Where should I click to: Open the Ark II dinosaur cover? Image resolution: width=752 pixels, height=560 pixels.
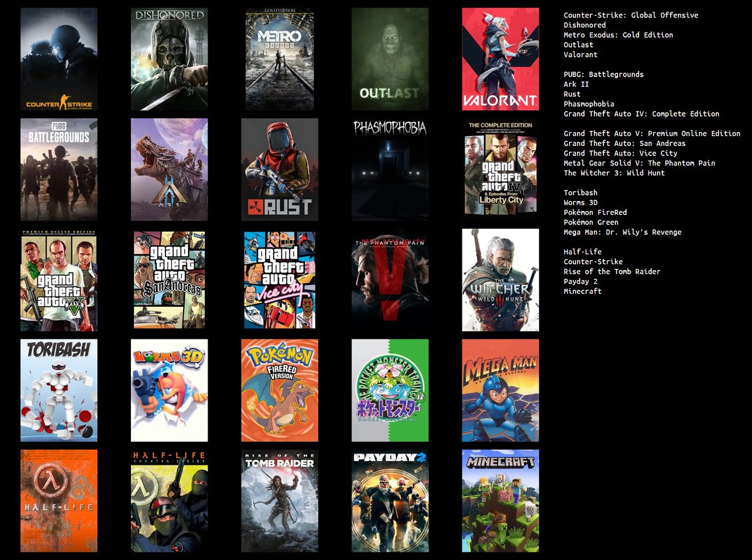point(169,169)
